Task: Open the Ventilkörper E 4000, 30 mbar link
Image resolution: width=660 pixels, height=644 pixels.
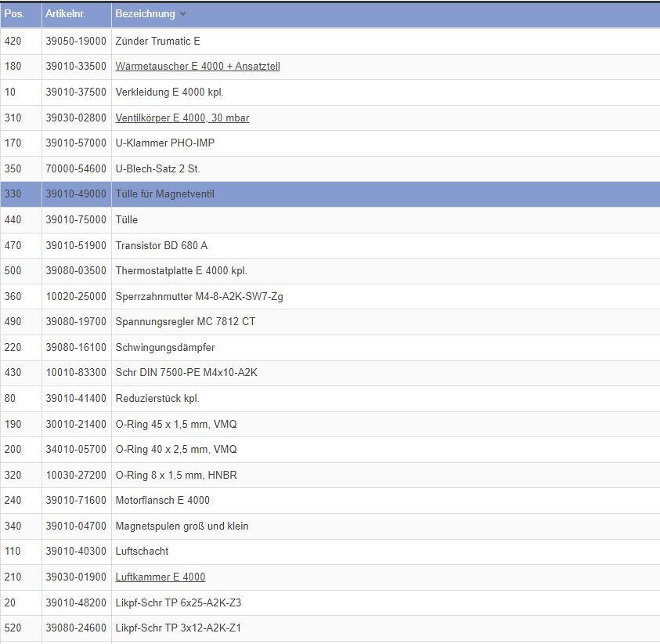Action: pos(182,118)
